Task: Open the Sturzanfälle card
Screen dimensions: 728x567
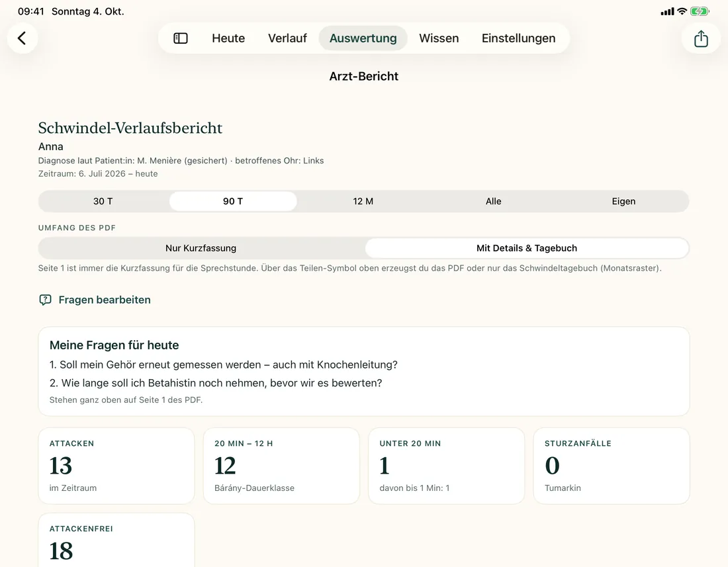Action: (612, 466)
